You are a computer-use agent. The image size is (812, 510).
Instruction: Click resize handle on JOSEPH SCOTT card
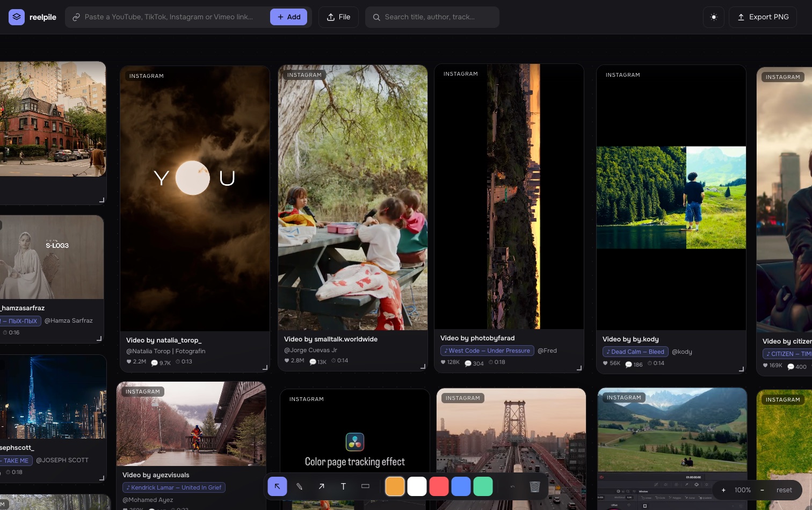(102, 478)
